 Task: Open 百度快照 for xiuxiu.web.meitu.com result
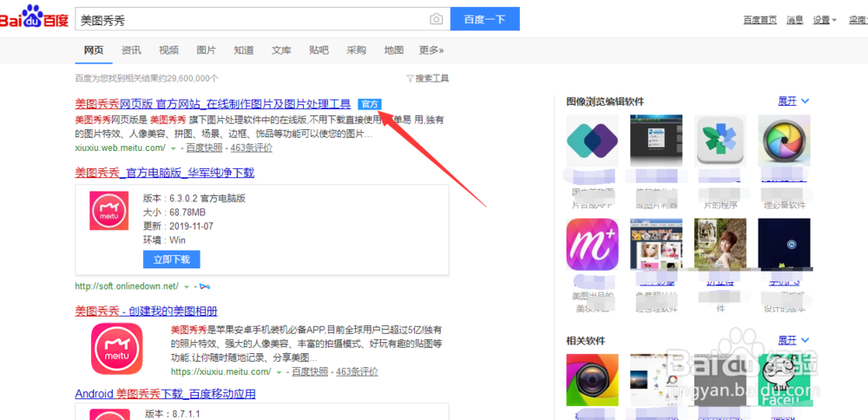point(204,148)
